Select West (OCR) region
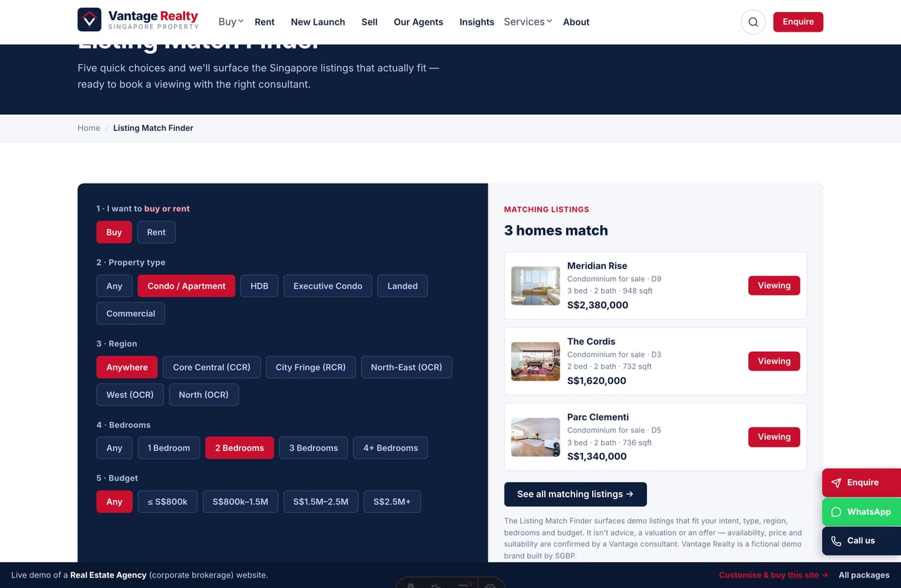 (130, 395)
